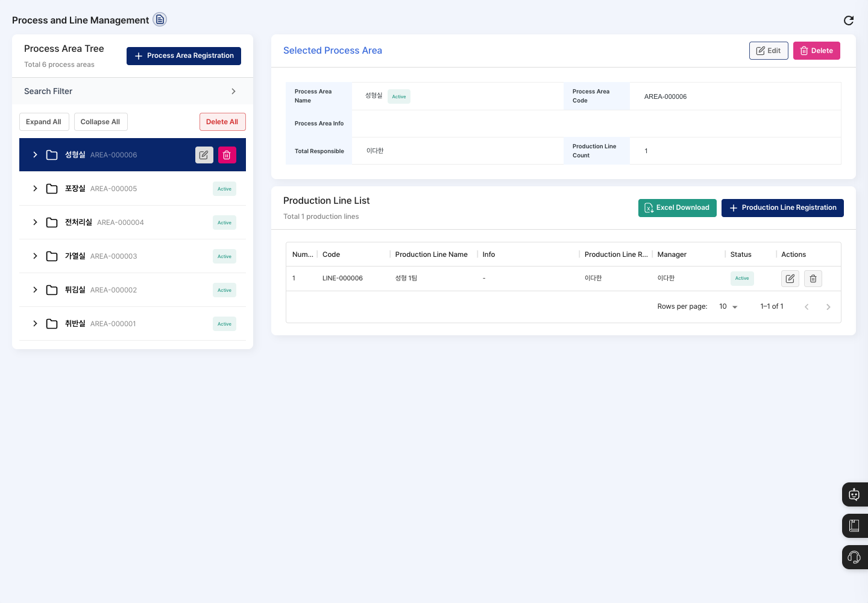
Task: Click the Production Line Registration button
Action: click(782, 207)
